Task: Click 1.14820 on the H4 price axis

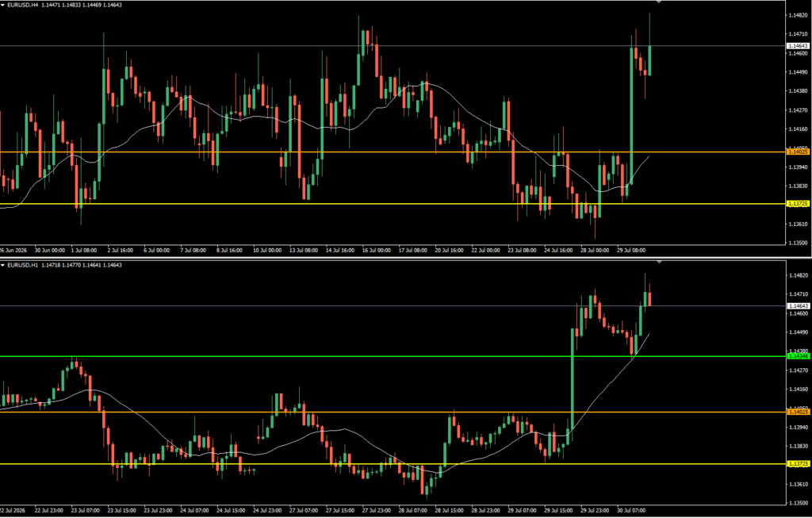Action: tap(798, 16)
